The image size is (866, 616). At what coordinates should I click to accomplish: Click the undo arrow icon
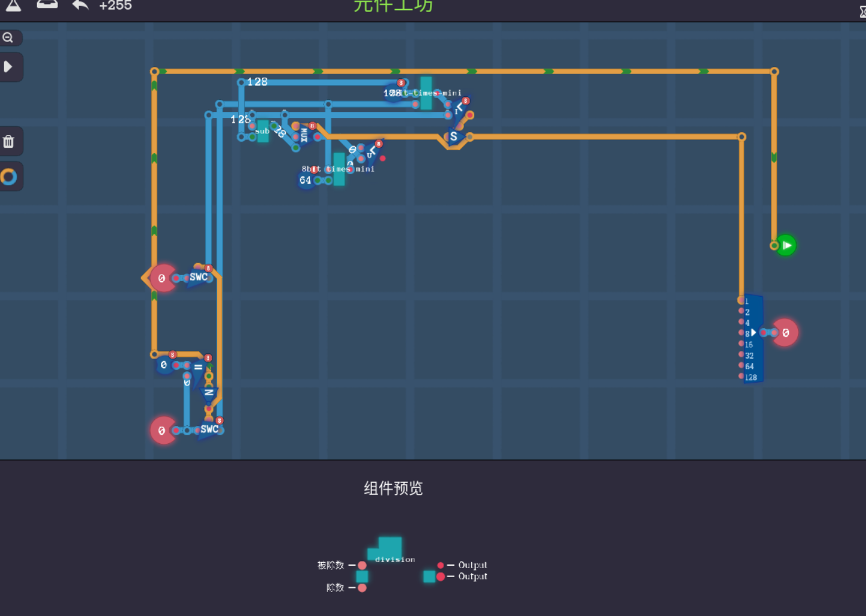pos(80,5)
